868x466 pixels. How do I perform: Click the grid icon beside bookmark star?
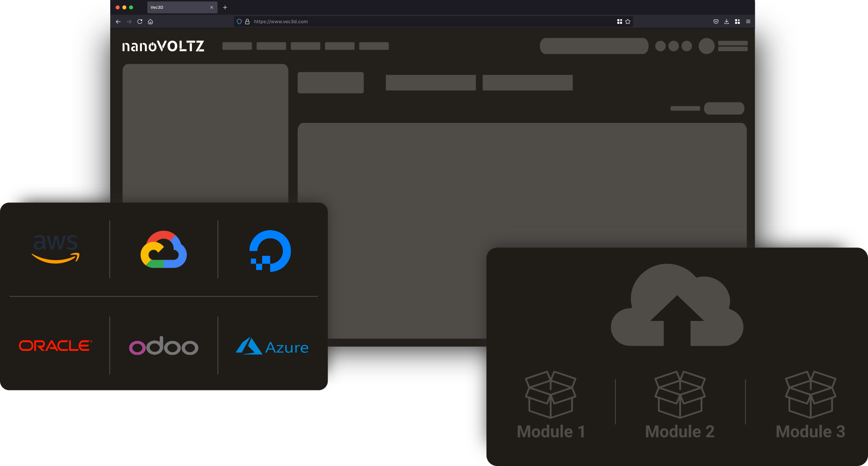(619, 21)
